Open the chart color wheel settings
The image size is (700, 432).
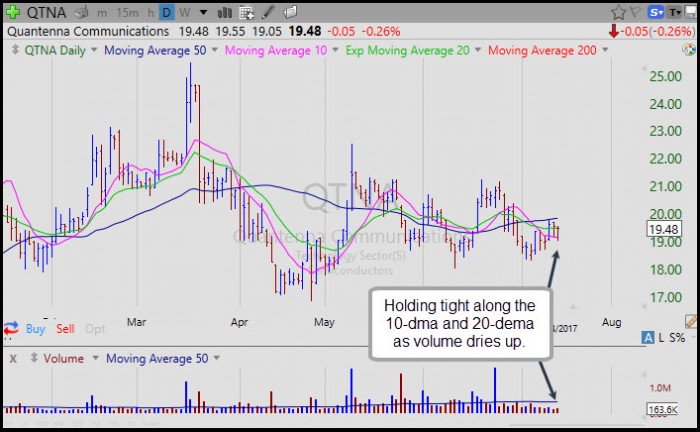[x=689, y=50]
